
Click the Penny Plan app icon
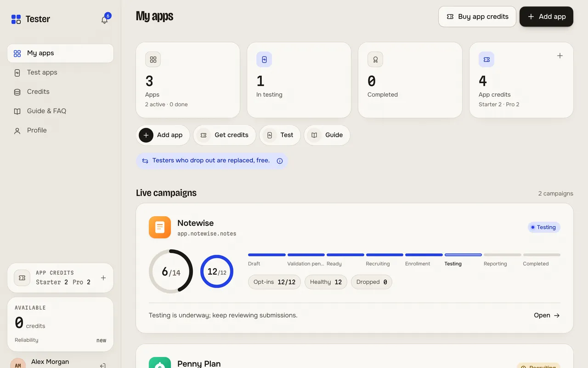160,363
